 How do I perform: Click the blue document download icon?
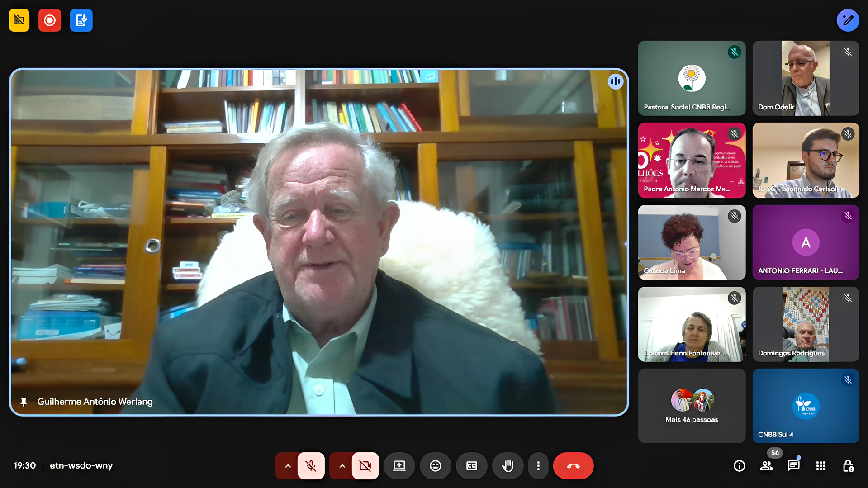[81, 20]
